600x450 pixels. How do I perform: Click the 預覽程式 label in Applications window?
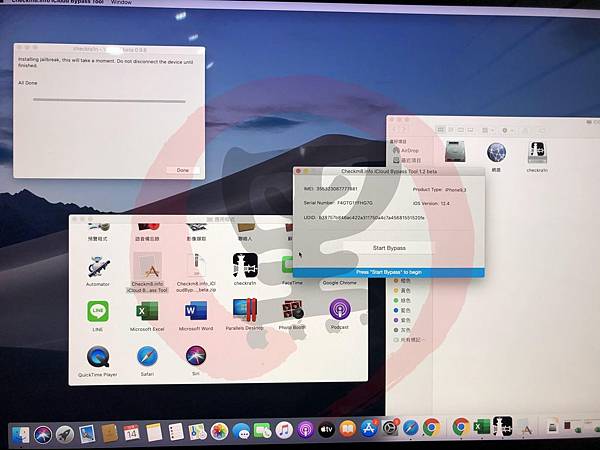(98, 238)
